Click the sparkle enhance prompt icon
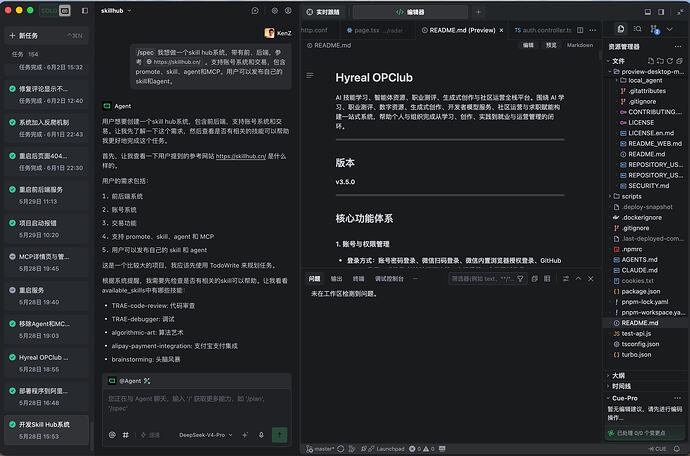The height and width of the screenshot is (456, 690). (245, 435)
